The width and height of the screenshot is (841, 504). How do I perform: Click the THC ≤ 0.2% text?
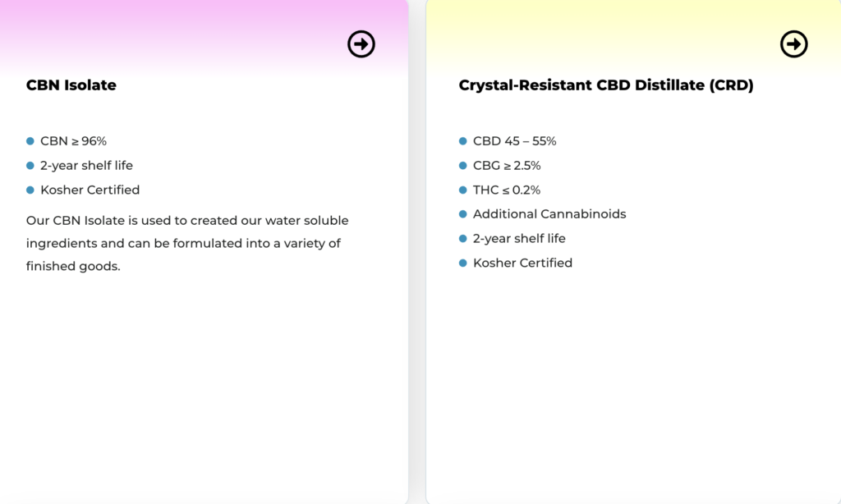click(507, 190)
